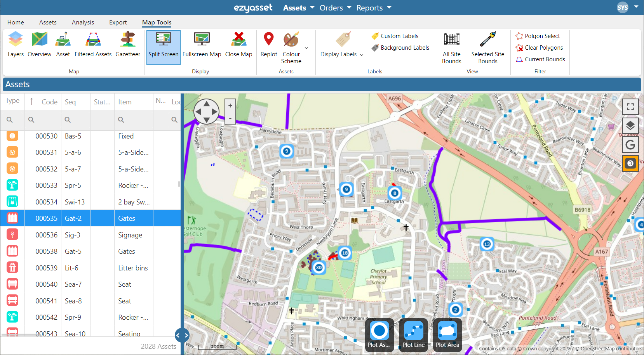The width and height of the screenshot is (644, 355).
Task: Click the Plot Line button
Action: click(413, 335)
